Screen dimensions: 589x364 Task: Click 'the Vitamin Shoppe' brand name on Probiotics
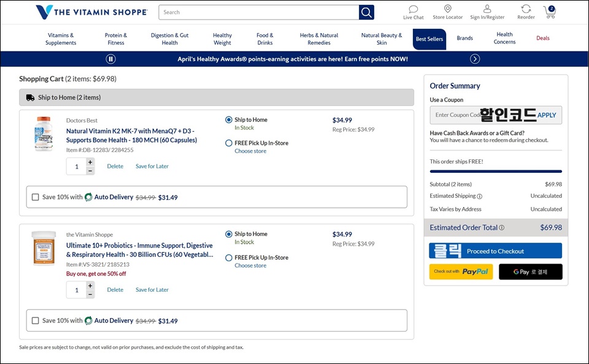90,235
